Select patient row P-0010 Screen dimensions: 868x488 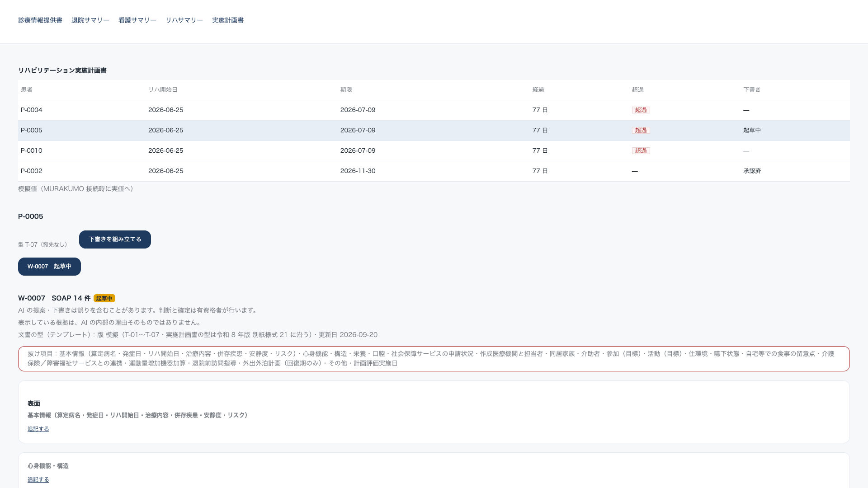pyautogui.click(x=434, y=151)
